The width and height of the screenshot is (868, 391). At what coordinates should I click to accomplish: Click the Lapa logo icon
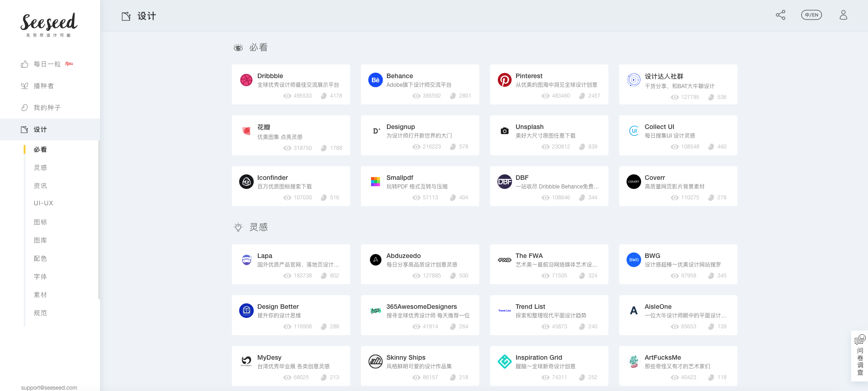(x=246, y=260)
